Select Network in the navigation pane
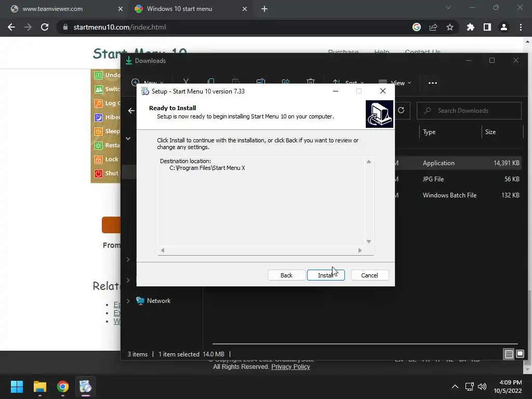Image resolution: width=532 pixels, height=399 pixels. tap(158, 301)
